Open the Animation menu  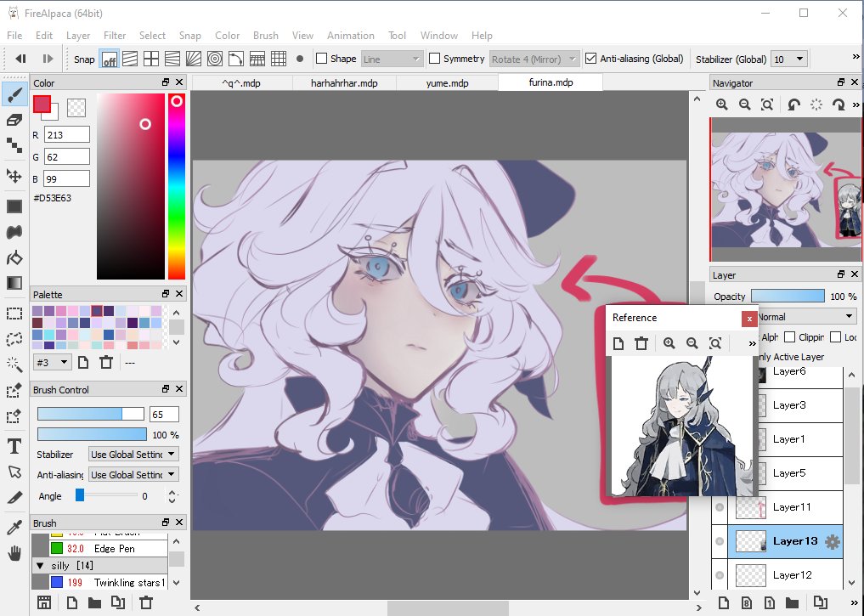(351, 36)
